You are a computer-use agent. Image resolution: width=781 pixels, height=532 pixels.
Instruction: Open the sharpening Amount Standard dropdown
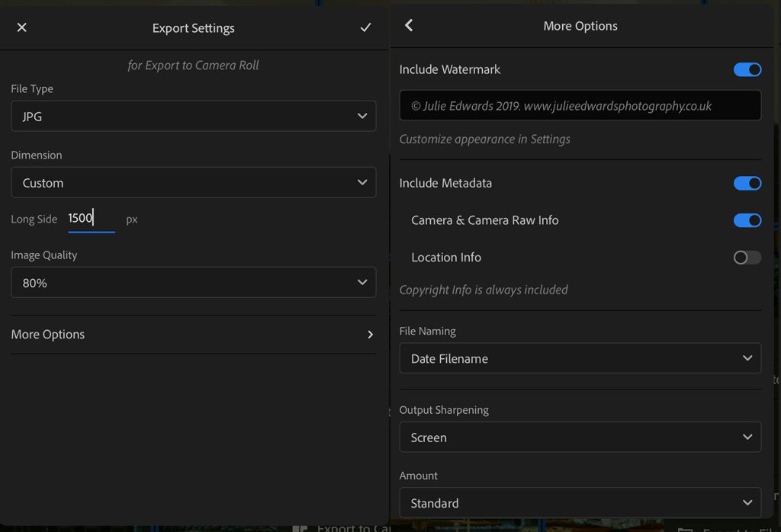[580, 503]
